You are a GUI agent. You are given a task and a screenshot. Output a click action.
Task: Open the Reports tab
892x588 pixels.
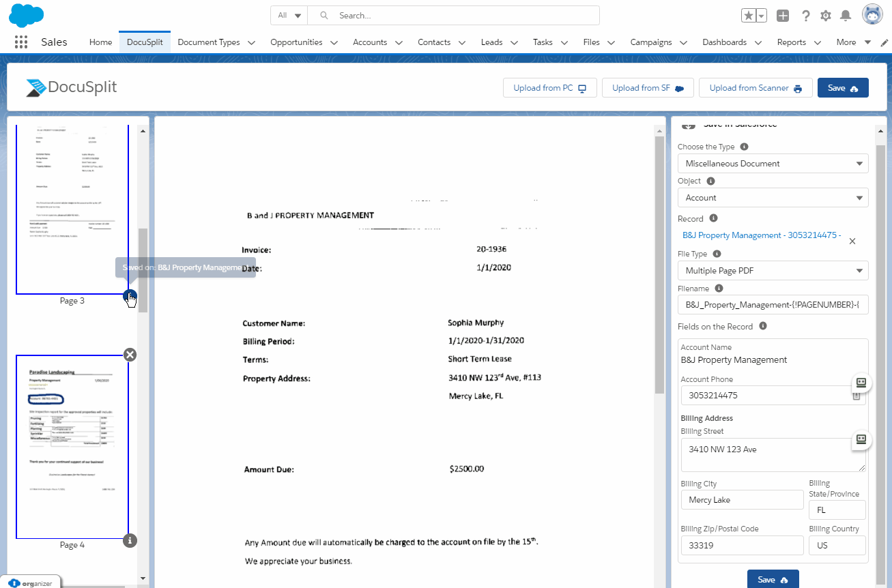click(x=792, y=42)
